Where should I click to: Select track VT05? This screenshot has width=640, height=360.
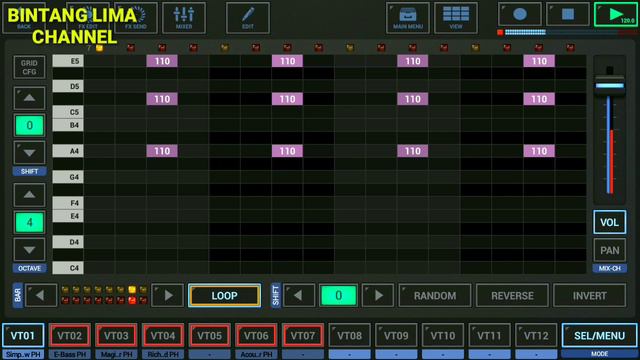209,336
